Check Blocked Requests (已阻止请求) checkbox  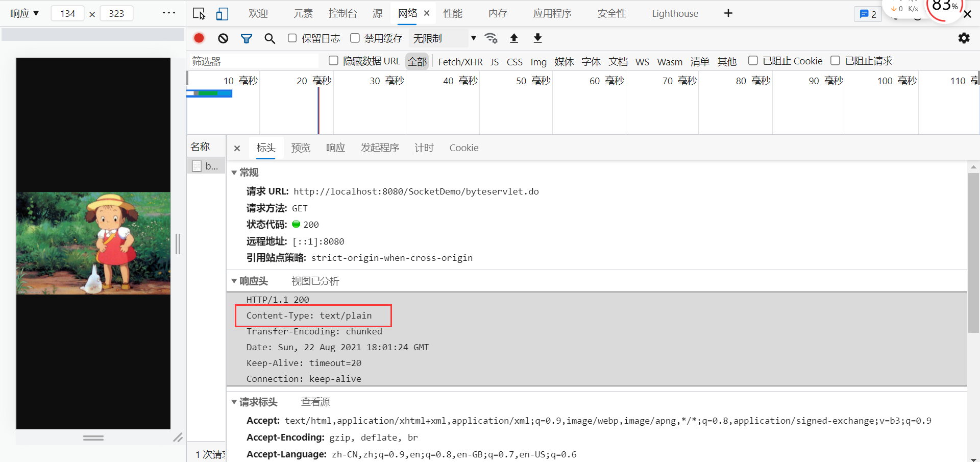pyautogui.click(x=835, y=61)
